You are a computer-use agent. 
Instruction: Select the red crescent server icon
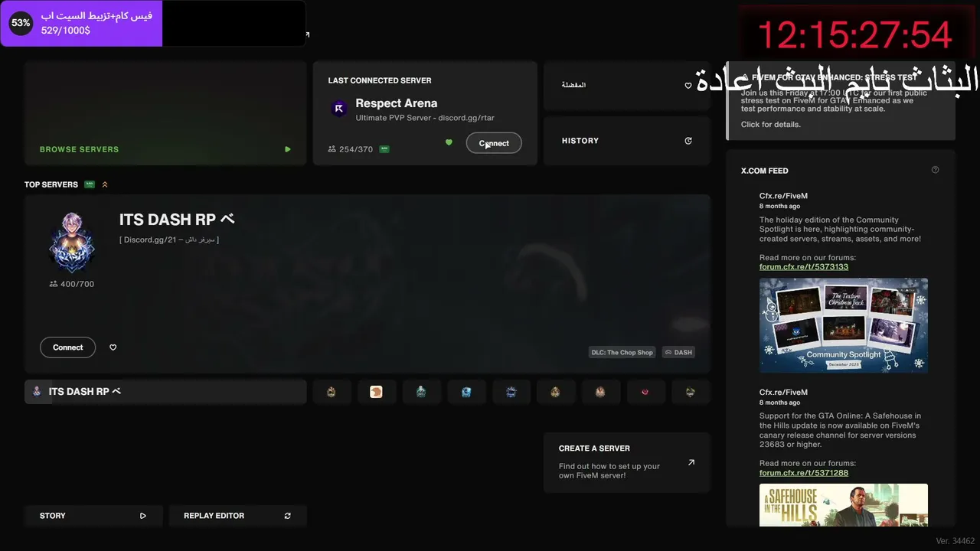point(645,392)
